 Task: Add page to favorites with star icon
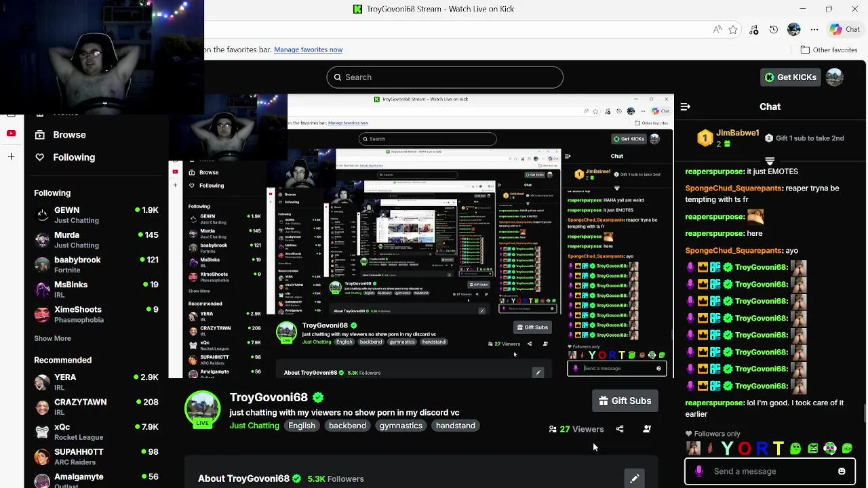click(733, 30)
